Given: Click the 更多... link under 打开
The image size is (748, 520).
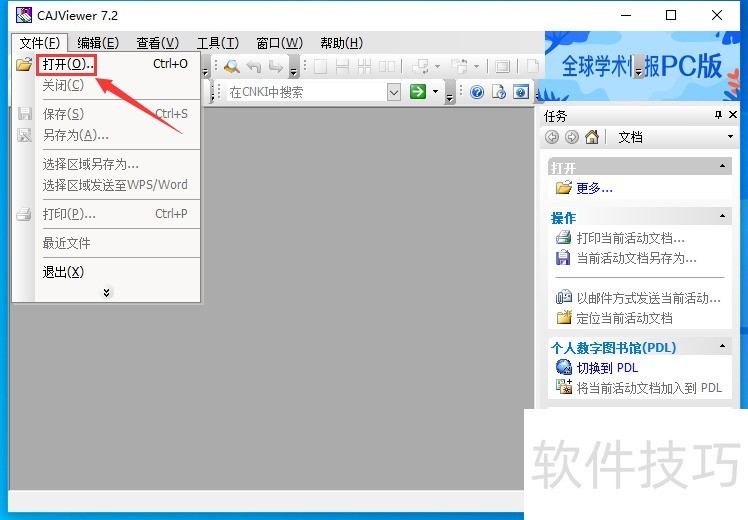Looking at the screenshot, I should [594, 188].
